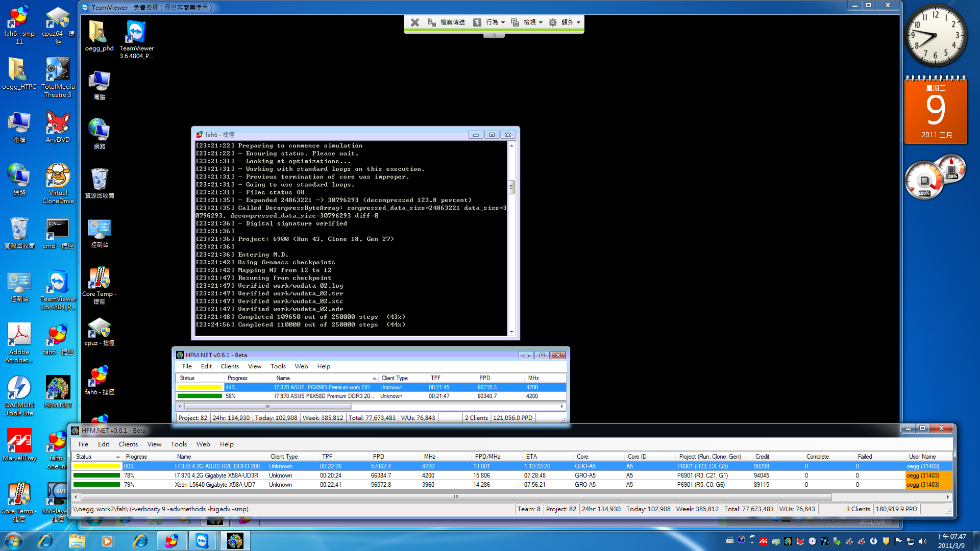Select 資源回收筒 recycle bin in remote desktop
Viewport: 980px width, 551px height.
99,184
